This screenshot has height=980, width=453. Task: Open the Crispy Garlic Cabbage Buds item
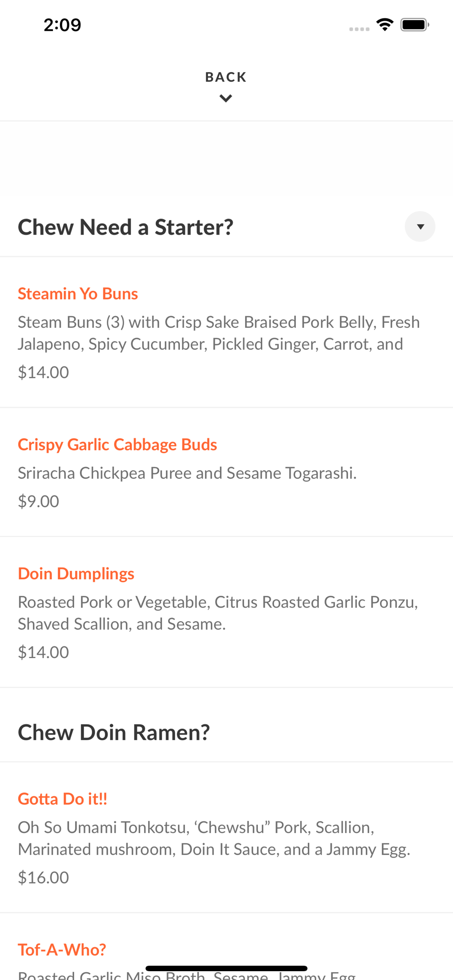click(117, 444)
